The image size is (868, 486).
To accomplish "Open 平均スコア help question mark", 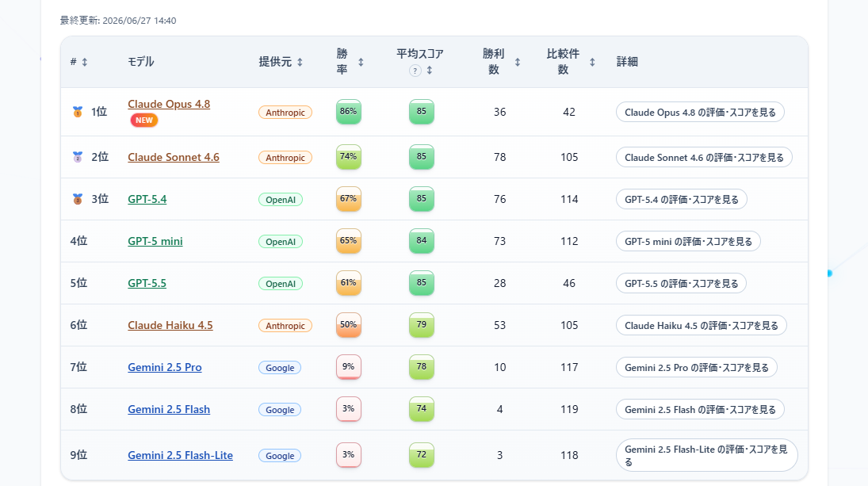I will [x=415, y=71].
